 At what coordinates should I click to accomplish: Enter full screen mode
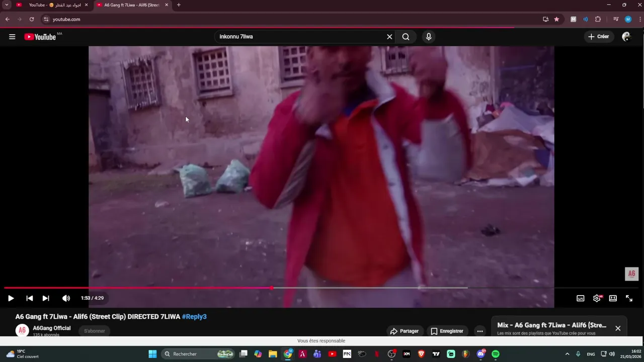coord(629,298)
